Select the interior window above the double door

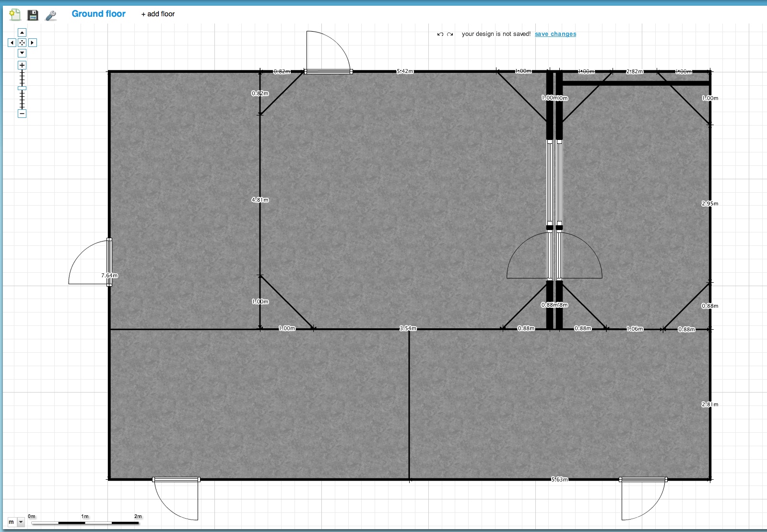point(555,183)
